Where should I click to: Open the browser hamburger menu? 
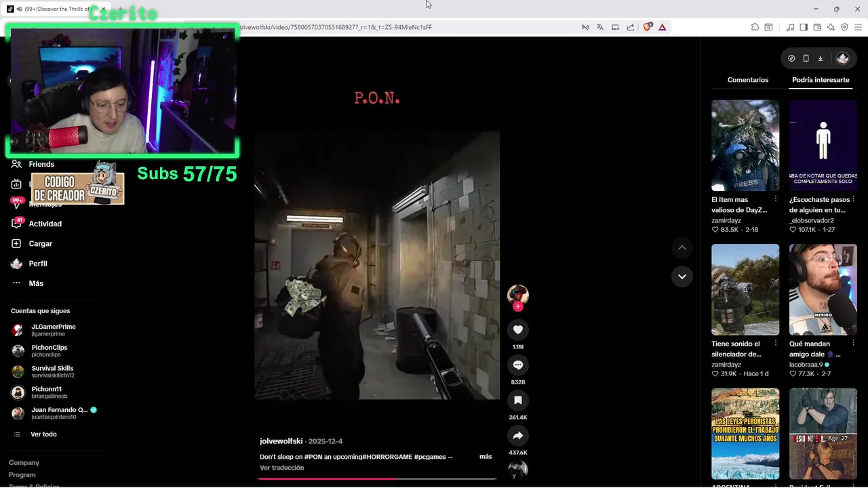click(858, 27)
